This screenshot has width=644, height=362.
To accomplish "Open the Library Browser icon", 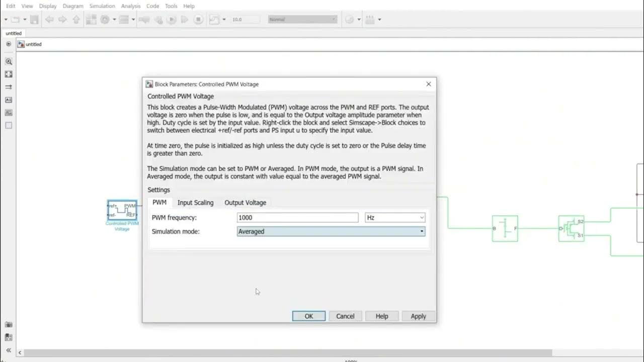I will point(91,20).
